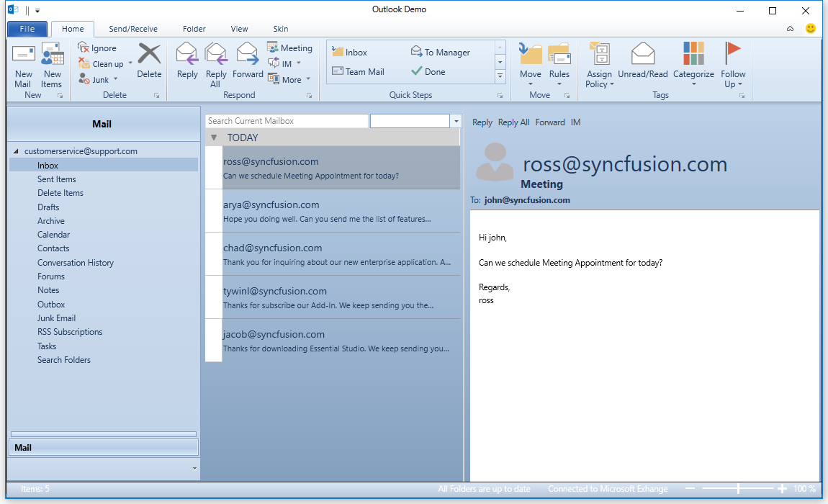828x504 pixels.
Task: Click the Reply All ribbon icon
Action: pos(215,55)
